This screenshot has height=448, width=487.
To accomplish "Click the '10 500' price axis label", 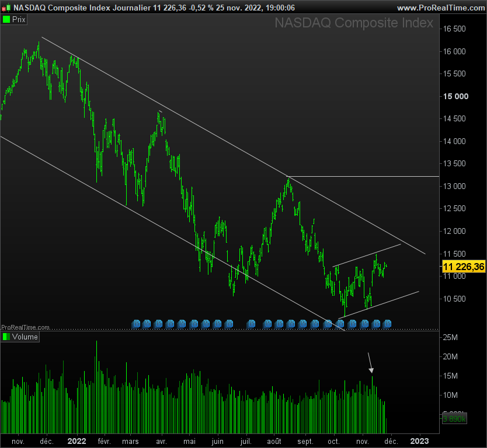I will point(454,299).
